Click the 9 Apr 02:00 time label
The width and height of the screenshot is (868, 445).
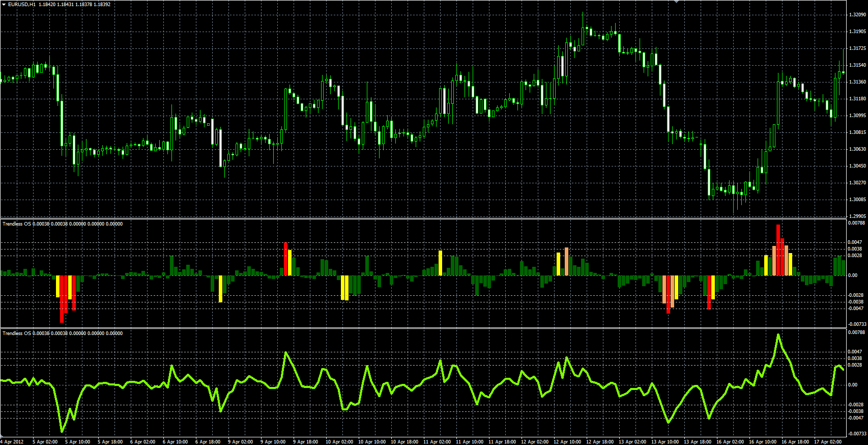pyautogui.click(x=240, y=442)
